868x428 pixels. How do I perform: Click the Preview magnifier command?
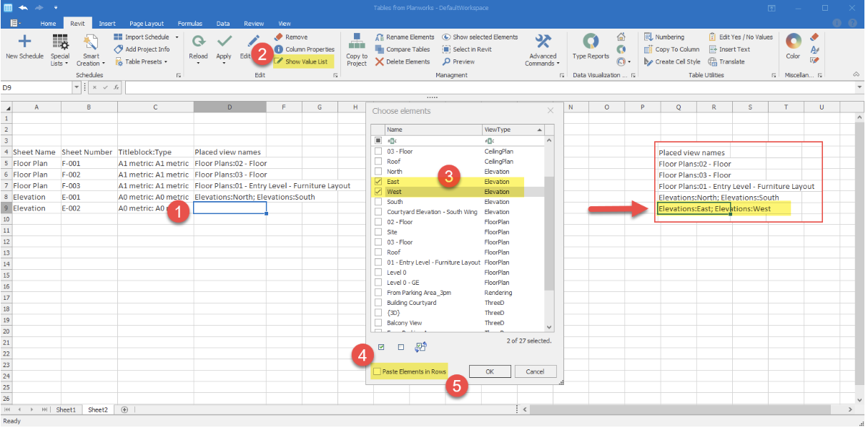click(458, 62)
